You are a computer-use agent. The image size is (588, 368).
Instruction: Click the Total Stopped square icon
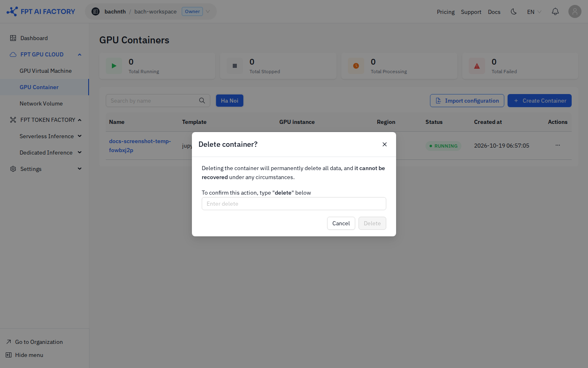[x=235, y=66]
